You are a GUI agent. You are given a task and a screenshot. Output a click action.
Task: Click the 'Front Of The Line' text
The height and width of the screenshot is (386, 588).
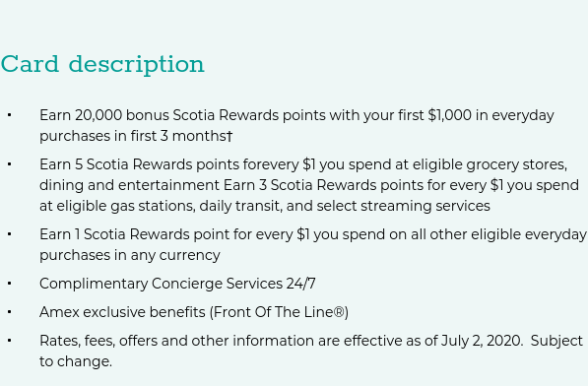pyautogui.click(x=273, y=312)
